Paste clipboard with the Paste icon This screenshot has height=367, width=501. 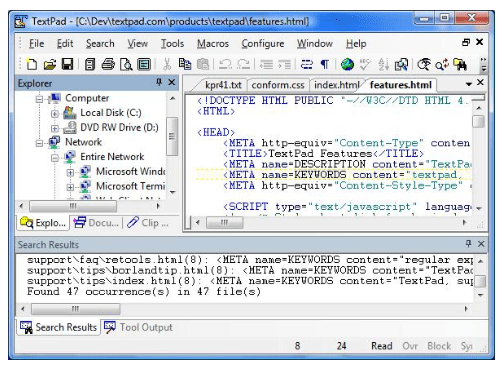point(203,64)
